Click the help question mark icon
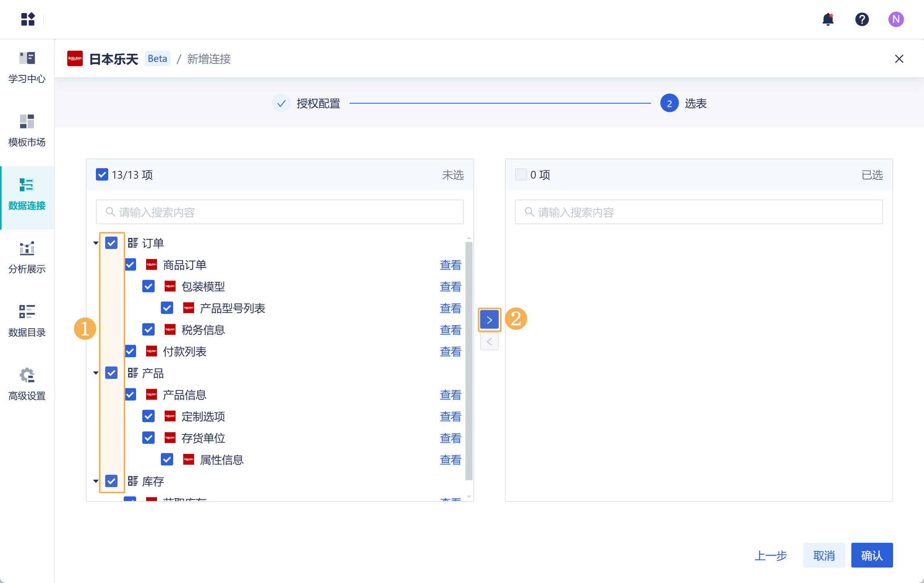924x583 pixels. [x=862, y=19]
